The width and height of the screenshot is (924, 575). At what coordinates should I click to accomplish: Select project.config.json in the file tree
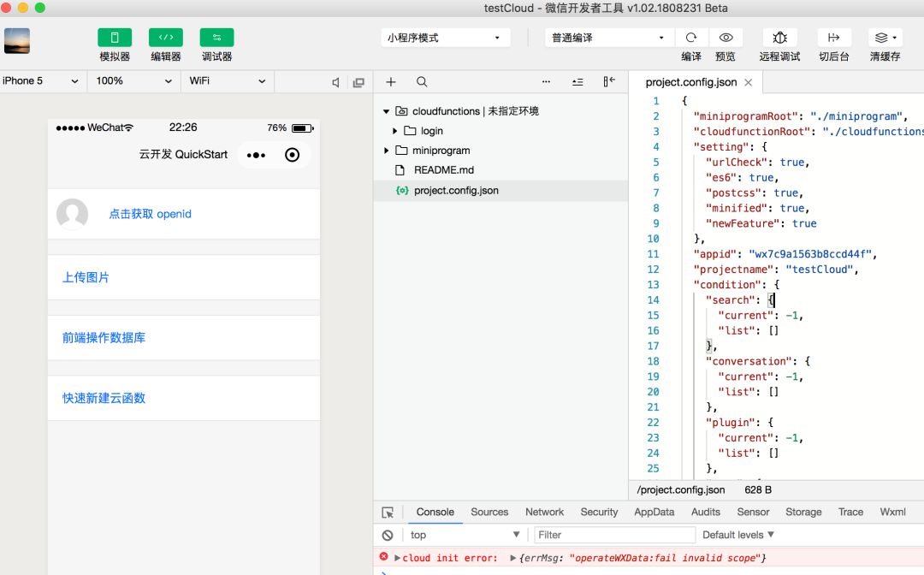(500, 190)
